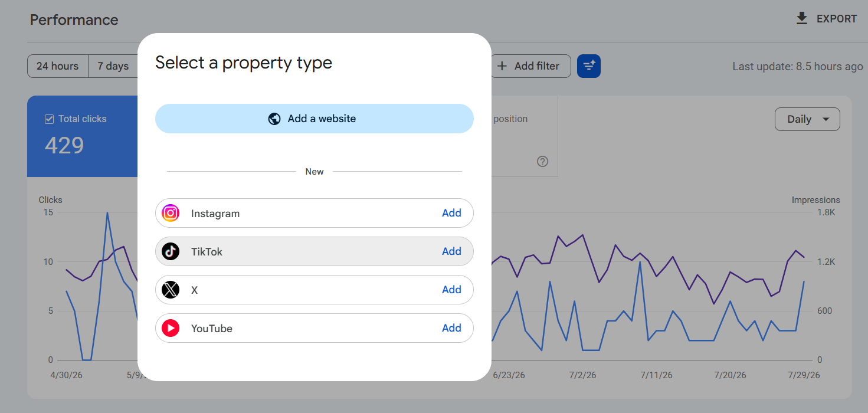
Task: Click the help question mark icon
Action: [x=543, y=161]
